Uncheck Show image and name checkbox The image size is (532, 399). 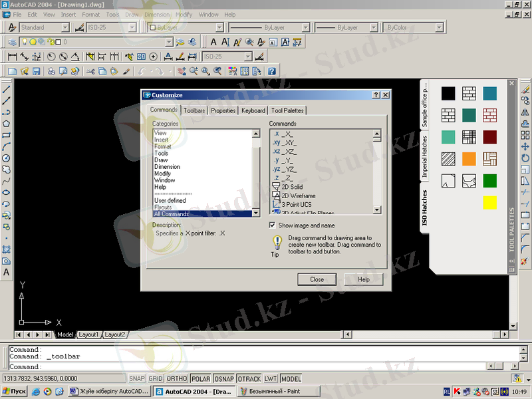273,225
